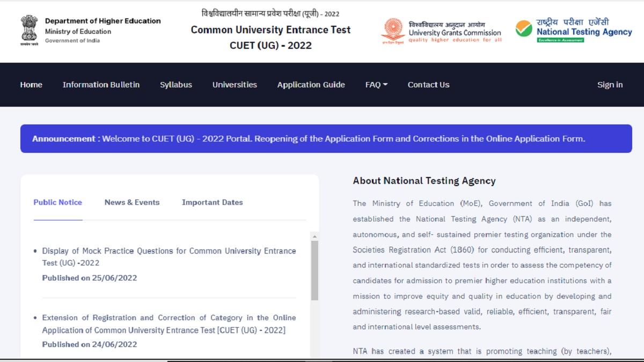The width and height of the screenshot is (644, 362).
Task: Click the announcement banner about application reopening
Action: pyautogui.click(x=322, y=138)
